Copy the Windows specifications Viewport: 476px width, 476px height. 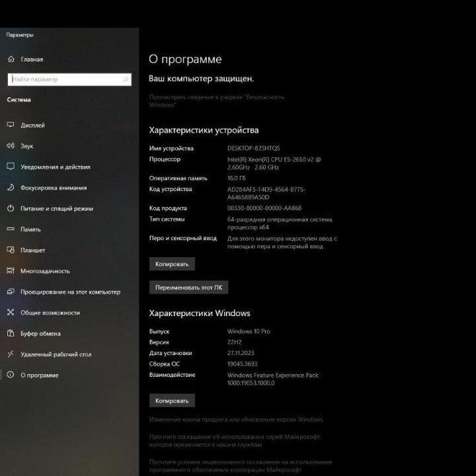point(172,401)
